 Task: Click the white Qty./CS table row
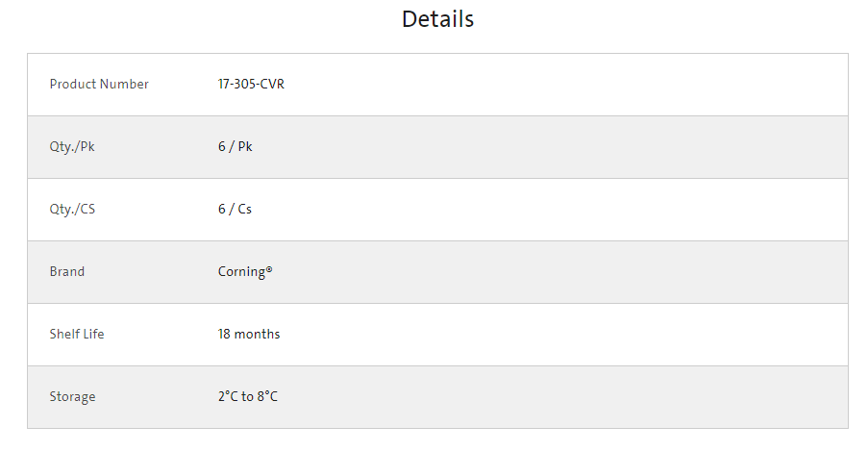438,210
